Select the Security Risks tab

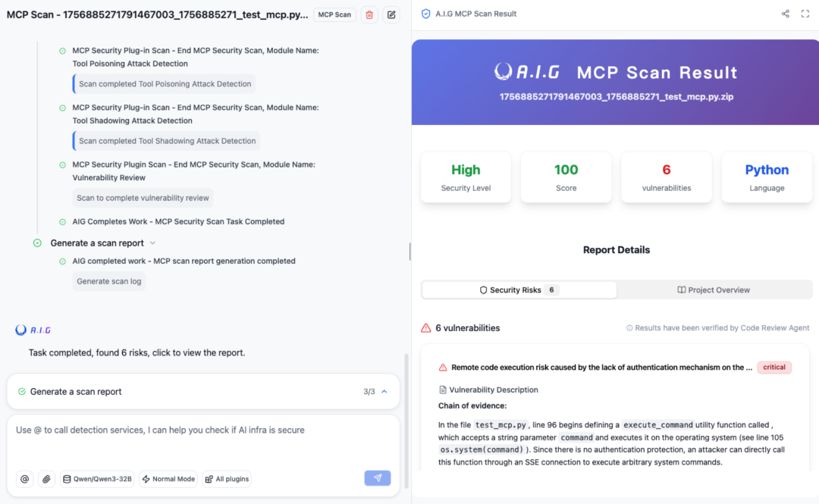(519, 290)
